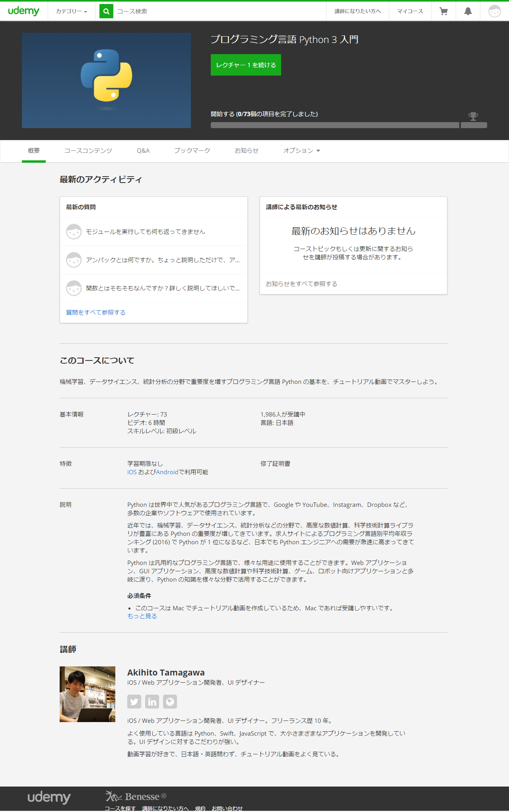Open お知らせをすべて参照する link
The height and width of the screenshot is (812, 509).
pyautogui.click(x=301, y=284)
